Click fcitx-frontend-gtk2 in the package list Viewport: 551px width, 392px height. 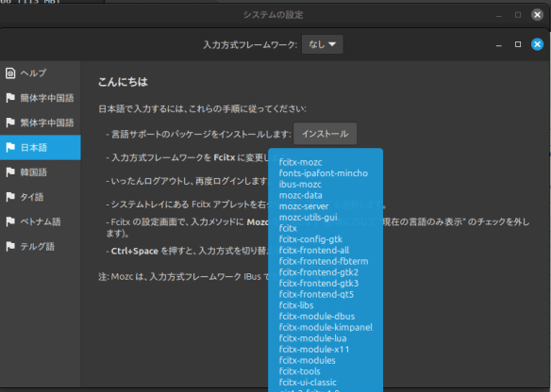319,272
